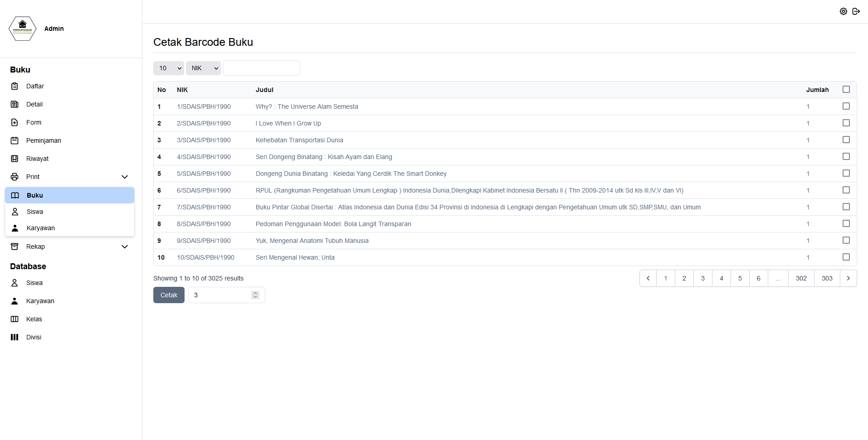Select the Detail menu icon in sidebar

click(15, 104)
